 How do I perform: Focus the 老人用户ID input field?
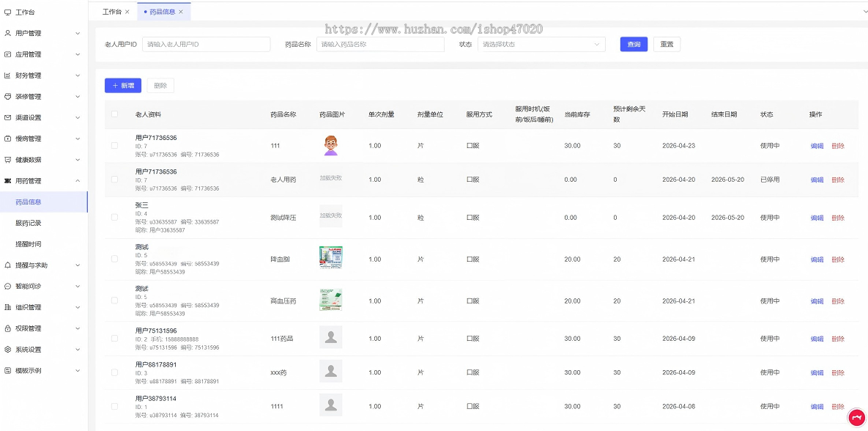coord(207,44)
